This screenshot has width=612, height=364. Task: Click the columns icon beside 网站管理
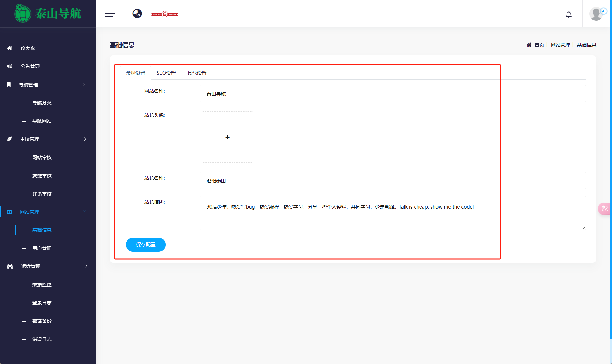(x=9, y=212)
